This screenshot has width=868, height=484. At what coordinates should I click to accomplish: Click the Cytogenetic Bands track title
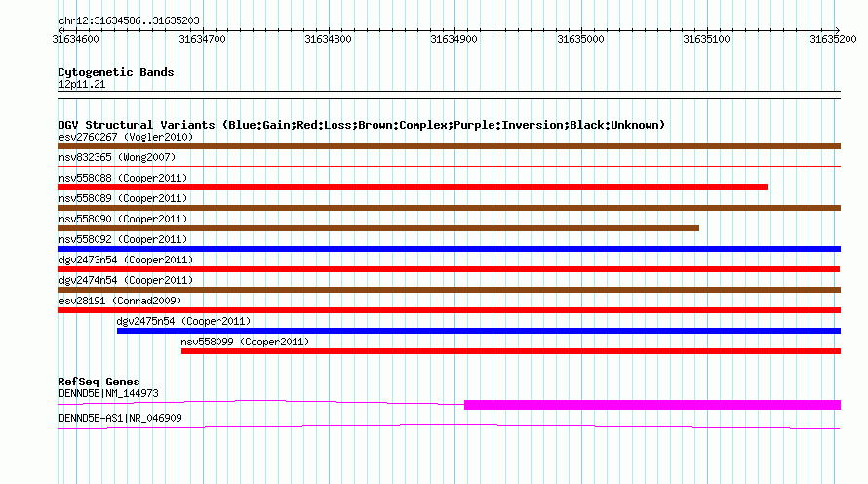pyautogui.click(x=116, y=72)
